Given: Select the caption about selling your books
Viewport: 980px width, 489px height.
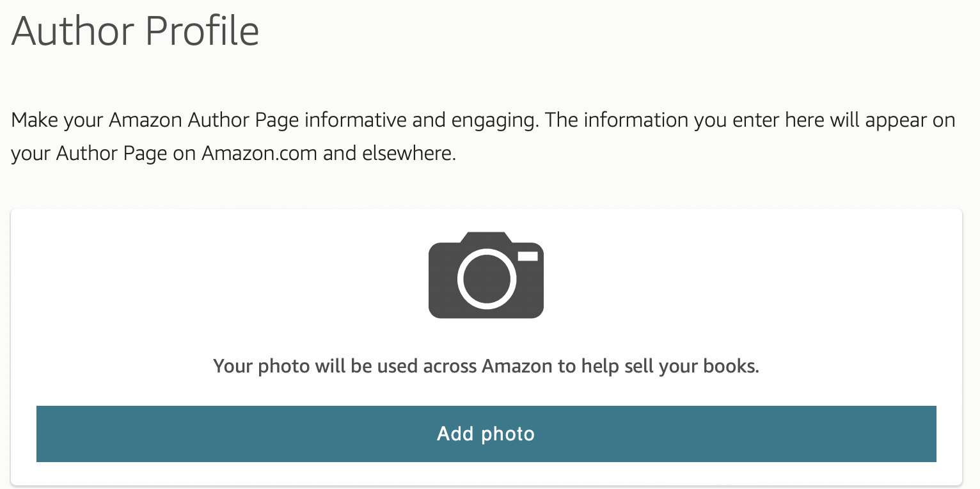Looking at the screenshot, I should [x=486, y=366].
